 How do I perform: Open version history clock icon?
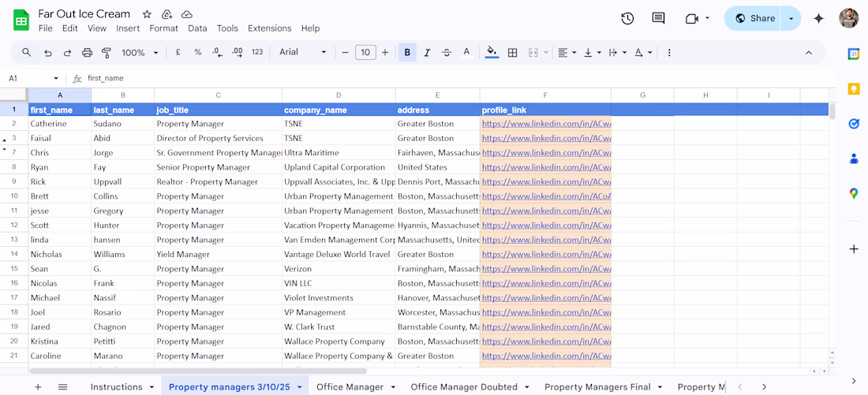627,18
